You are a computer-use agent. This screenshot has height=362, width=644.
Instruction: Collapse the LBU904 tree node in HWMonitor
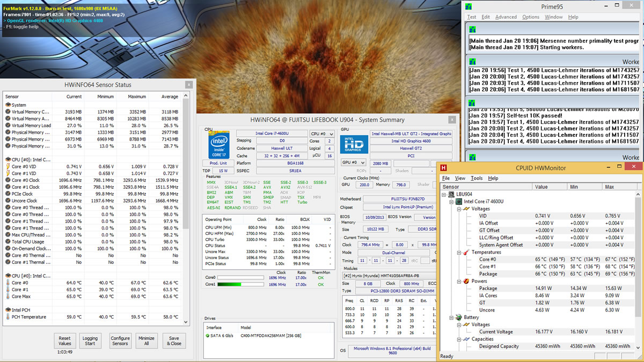tap(444, 195)
